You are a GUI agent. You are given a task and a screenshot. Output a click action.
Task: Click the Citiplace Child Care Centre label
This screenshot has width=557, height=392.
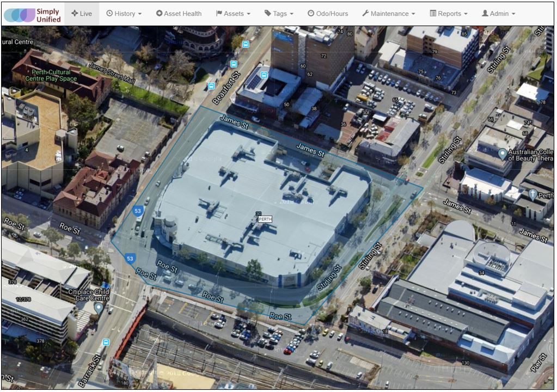(x=89, y=295)
